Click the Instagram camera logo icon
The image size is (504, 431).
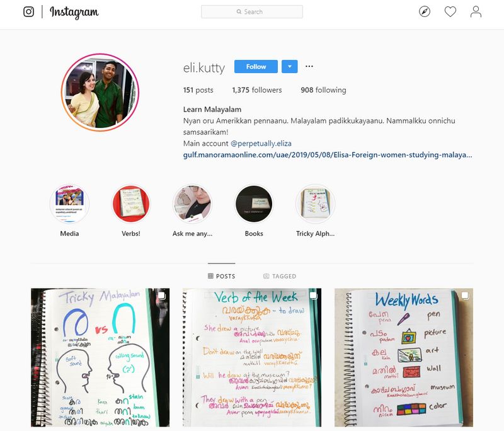(28, 12)
